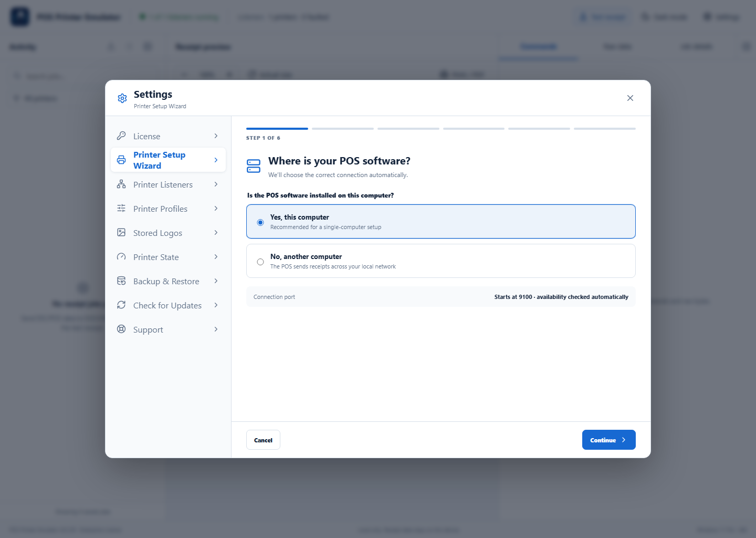Expand the Printer State chevron
The width and height of the screenshot is (756, 538).
(216, 257)
